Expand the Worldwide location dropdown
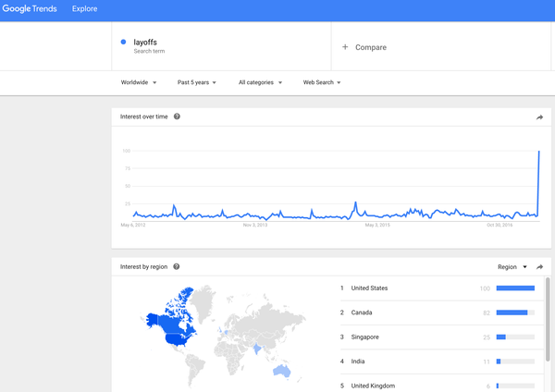 tap(139, 82)
